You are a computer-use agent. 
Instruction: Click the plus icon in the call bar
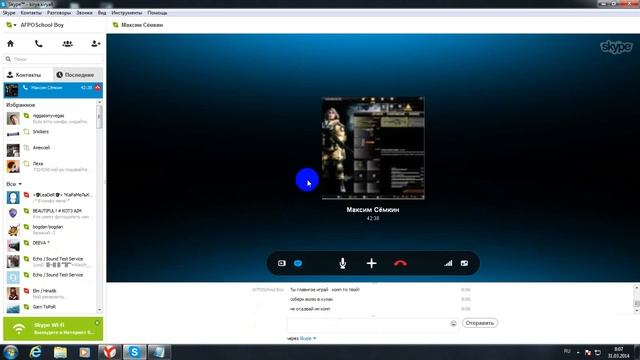point(371,263)
